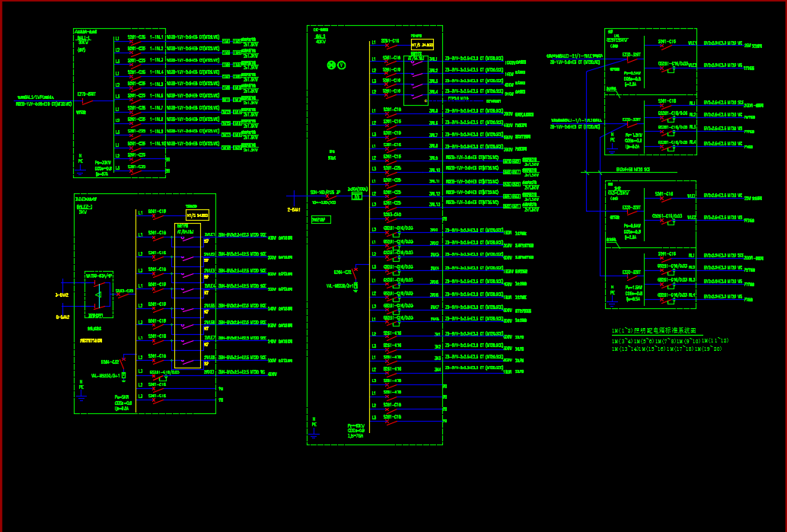Select the boxed note label below middle panel incomer
The image size is (787, 532).
[321, 220]
